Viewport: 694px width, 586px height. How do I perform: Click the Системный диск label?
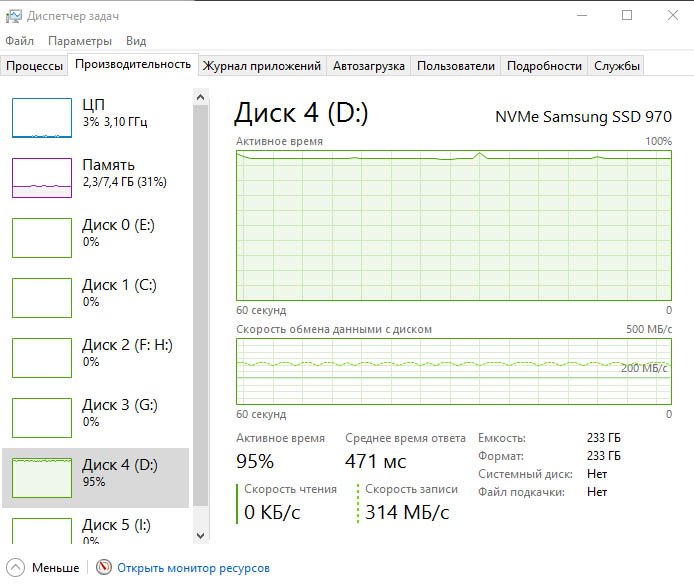(525, 474)
